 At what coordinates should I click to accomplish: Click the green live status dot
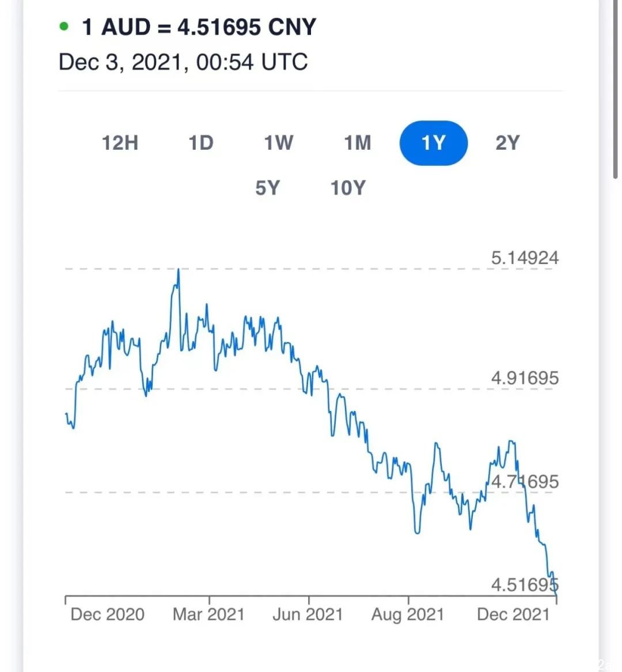pyautogui.click(x=64, y=27)
